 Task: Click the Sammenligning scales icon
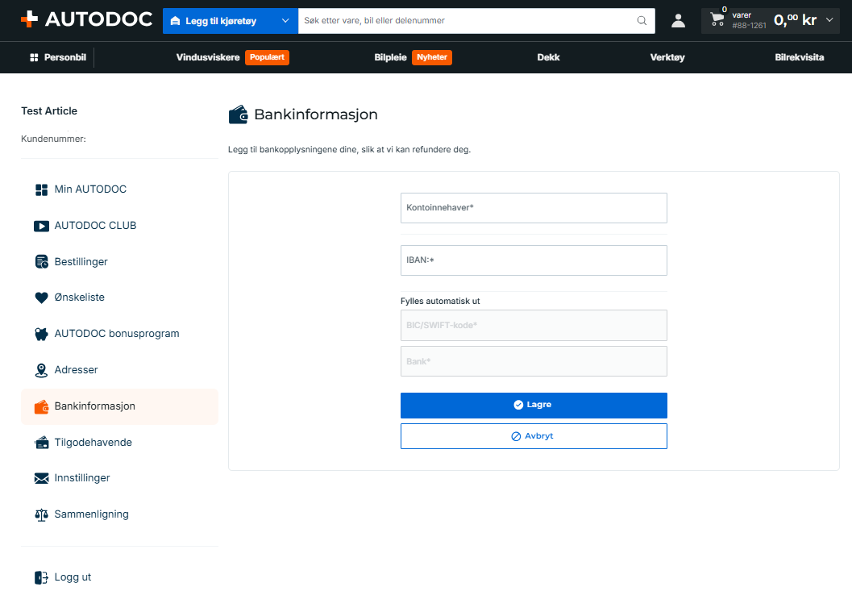41,515
